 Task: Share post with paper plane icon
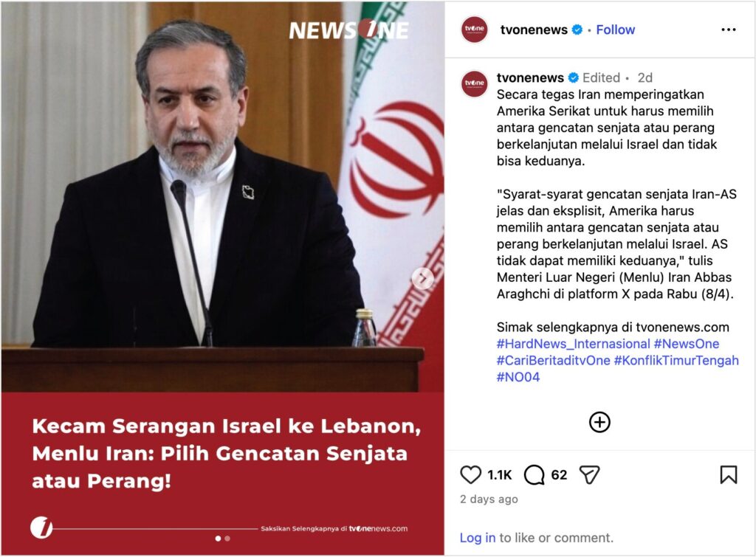pyautogui.click(x=589, y=475)
